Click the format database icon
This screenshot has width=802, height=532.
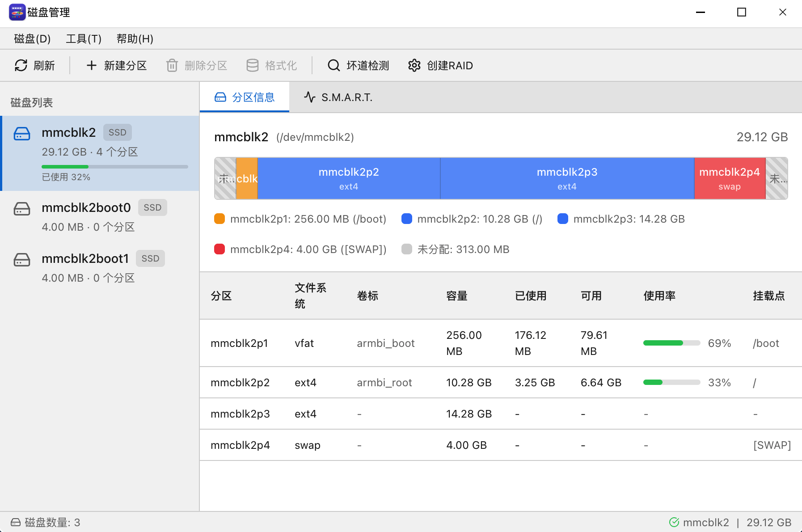coord(253,66)
